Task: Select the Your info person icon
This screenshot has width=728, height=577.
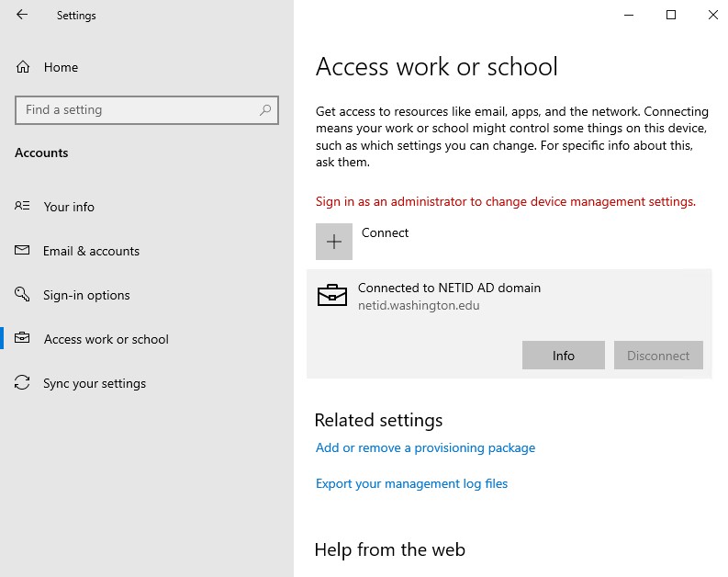Action: 22,206
